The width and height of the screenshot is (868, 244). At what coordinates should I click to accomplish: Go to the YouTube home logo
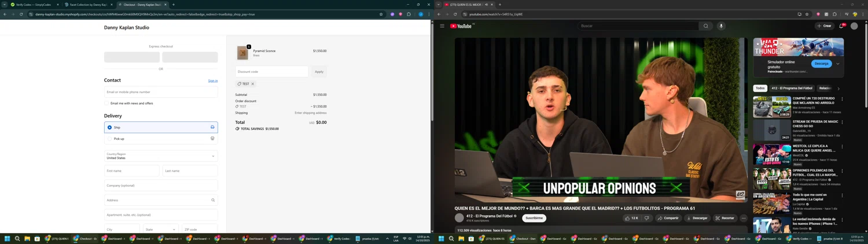(x=462, y=26)
